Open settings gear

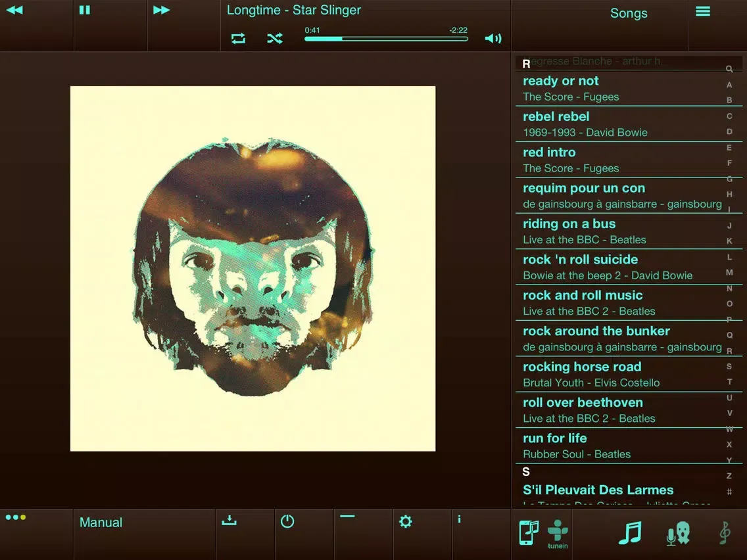point(406,521)
